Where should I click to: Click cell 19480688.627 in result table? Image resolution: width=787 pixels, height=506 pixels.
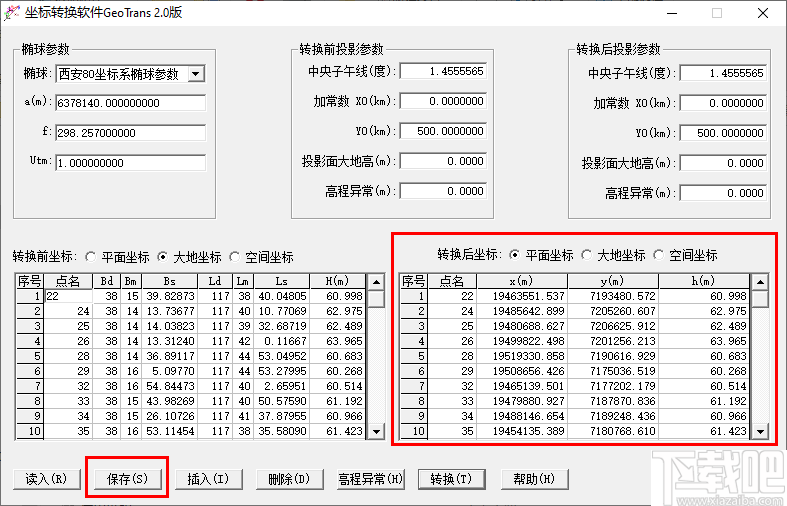(x=522, y=326)
